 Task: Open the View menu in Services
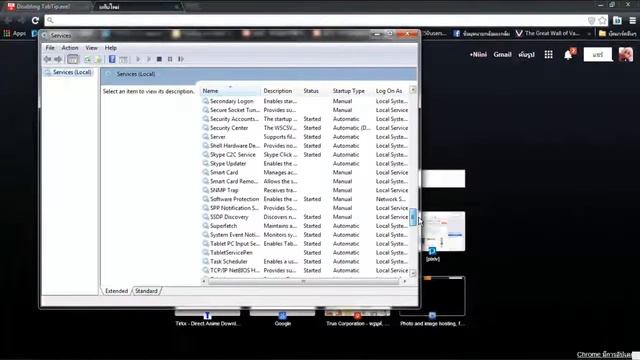click(91, 48)
